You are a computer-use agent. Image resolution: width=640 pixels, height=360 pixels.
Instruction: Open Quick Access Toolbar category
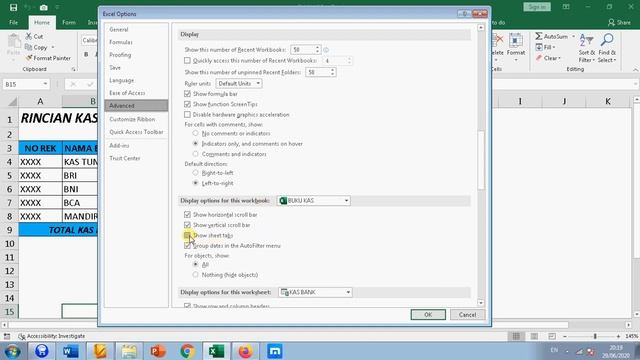click(x=136, y=132)
